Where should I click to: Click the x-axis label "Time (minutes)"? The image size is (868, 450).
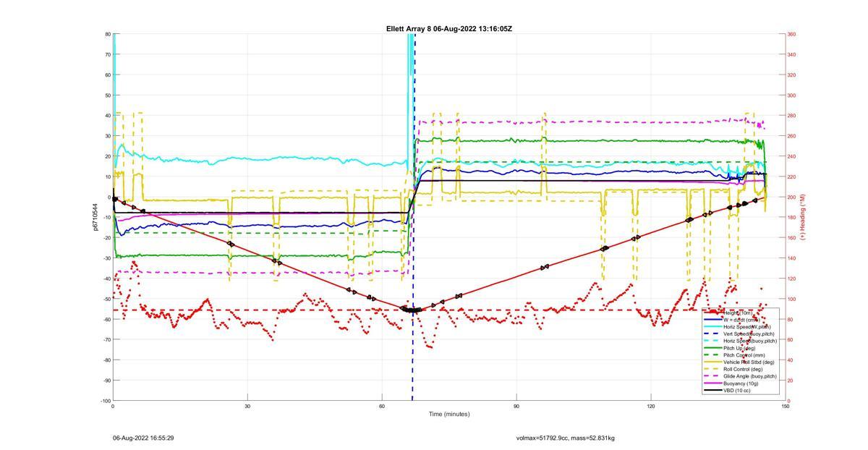(449, 415)
